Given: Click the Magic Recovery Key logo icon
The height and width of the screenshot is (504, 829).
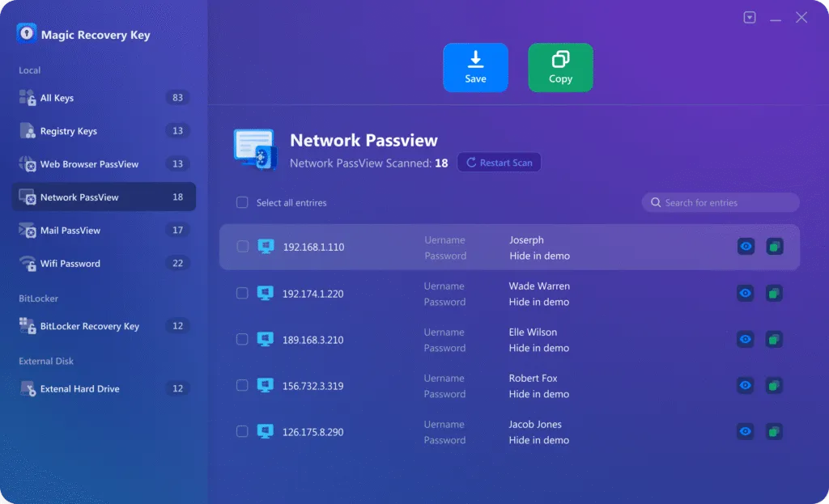Looking at the screenshot, I should (26, 33).
